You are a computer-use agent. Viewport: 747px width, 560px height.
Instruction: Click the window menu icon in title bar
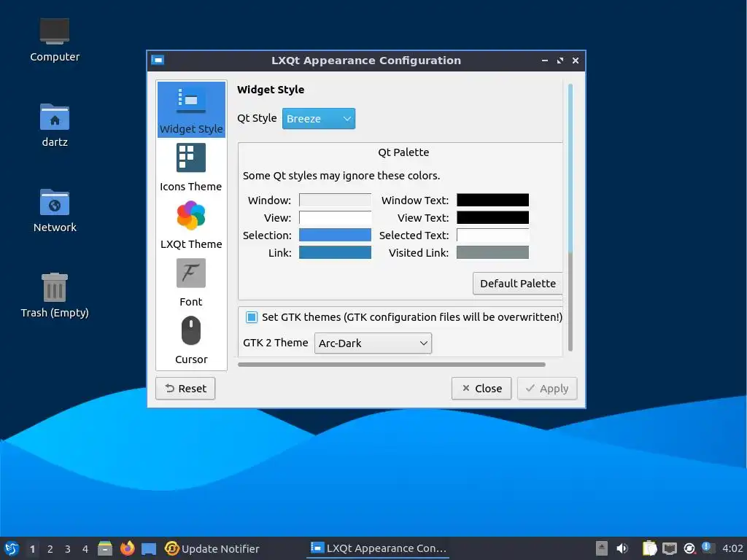click(158, 60)
